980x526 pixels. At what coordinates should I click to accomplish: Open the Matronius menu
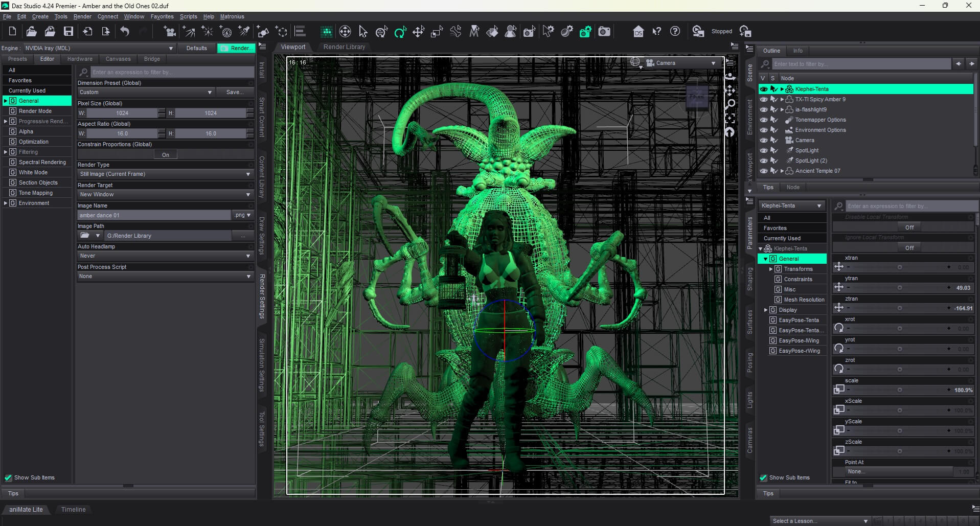pyautogui.click(x=232, y=16)
